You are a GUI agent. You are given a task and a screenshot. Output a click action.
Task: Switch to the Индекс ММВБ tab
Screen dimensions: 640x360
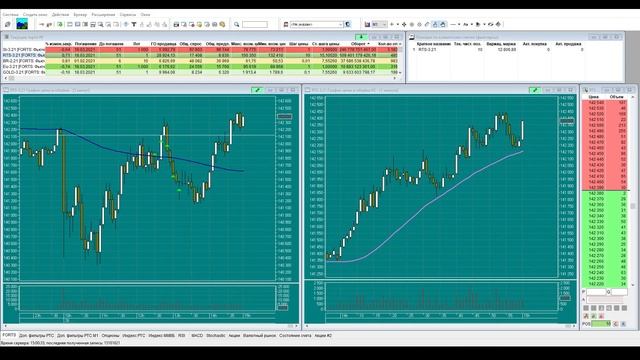pyautogui.click(x=162, y=336)
